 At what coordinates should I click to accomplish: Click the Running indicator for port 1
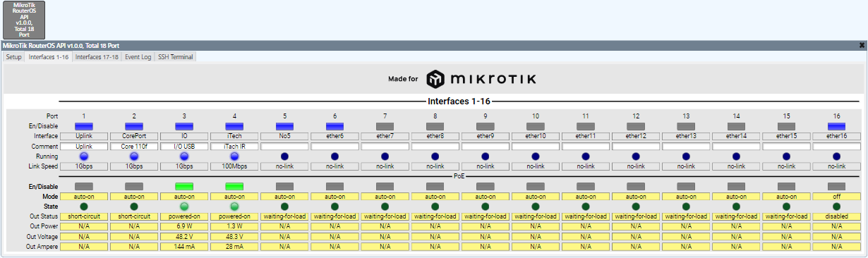84,156
